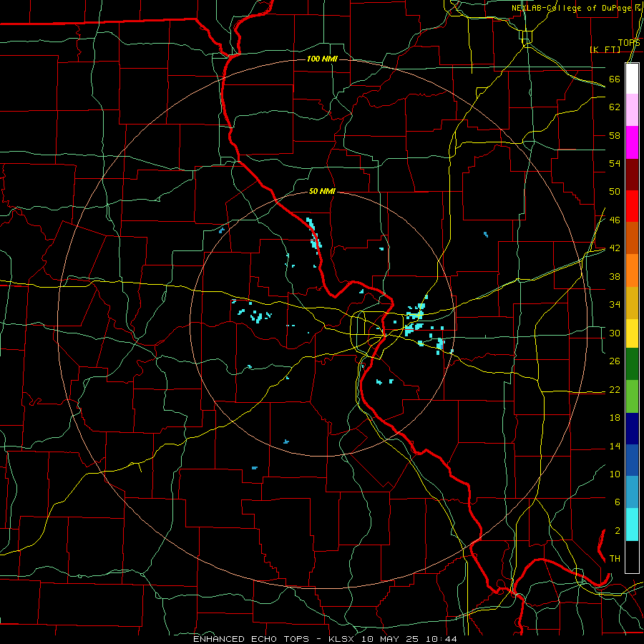Click the dark green legend swatch
644x644 pixels.
coord(632,364)
